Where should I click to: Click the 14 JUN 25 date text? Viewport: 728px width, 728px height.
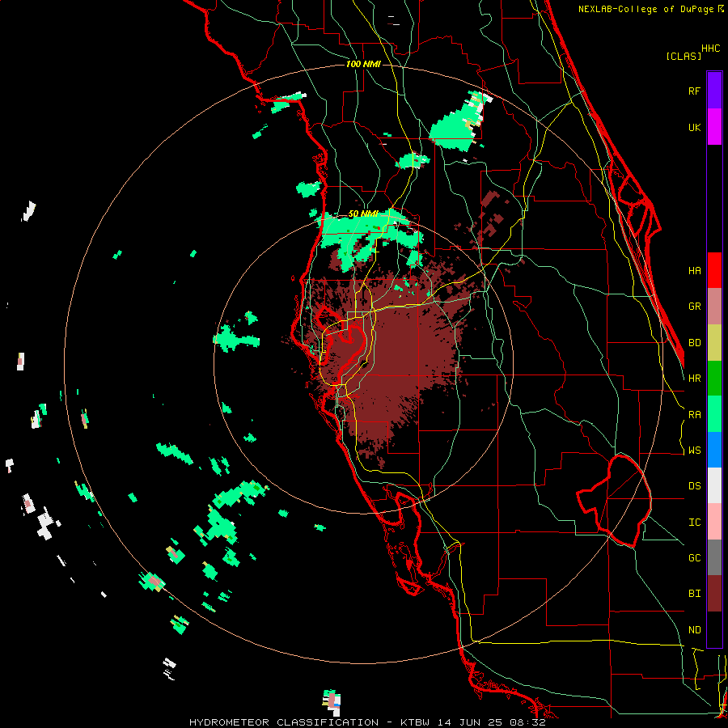[472, 722]
